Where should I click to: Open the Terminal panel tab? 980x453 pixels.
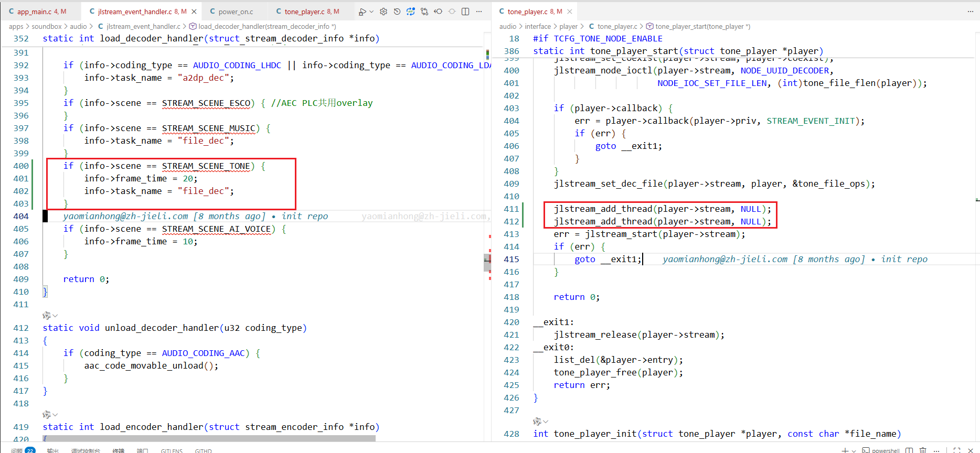coord(119,450)
